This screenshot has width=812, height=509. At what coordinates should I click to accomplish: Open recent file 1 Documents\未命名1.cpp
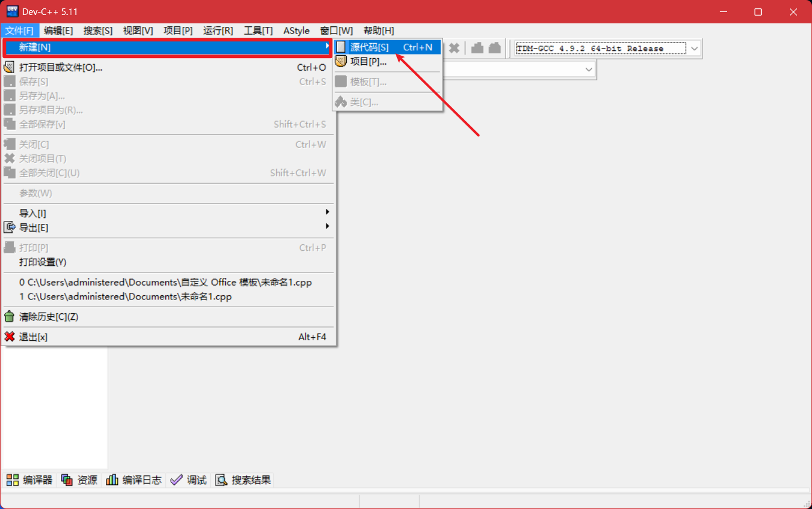point(168,296)
